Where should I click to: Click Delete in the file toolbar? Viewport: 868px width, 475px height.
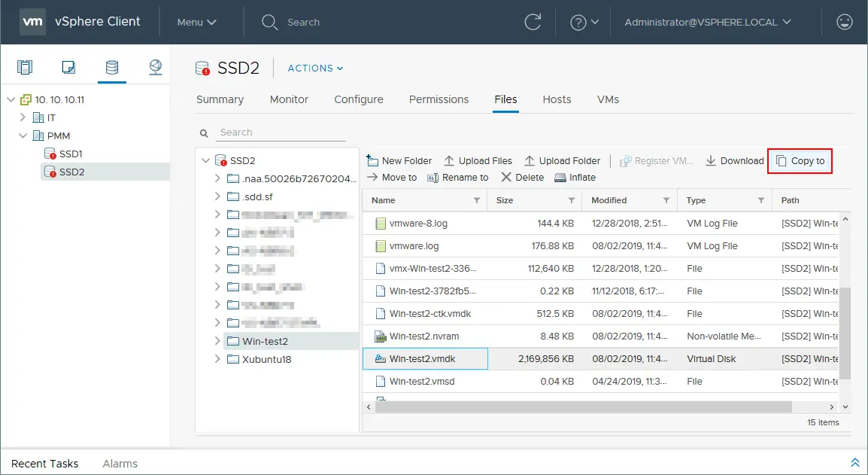[523, 178]
